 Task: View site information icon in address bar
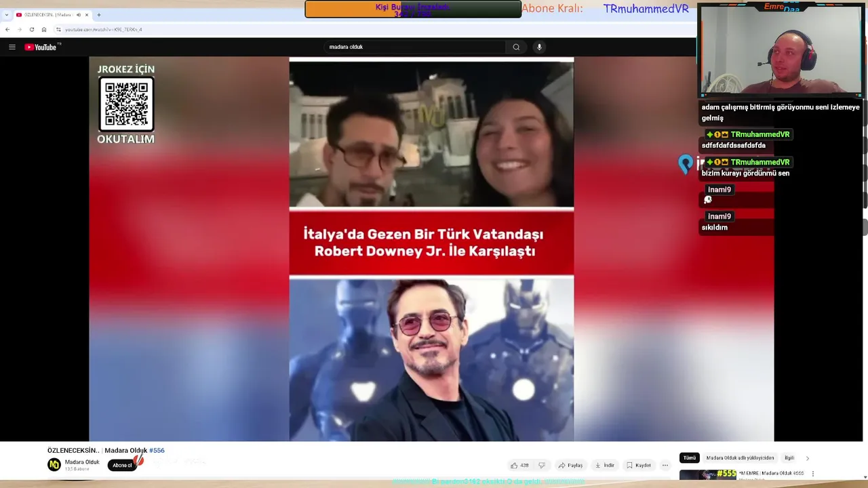(x=58, y=29)
